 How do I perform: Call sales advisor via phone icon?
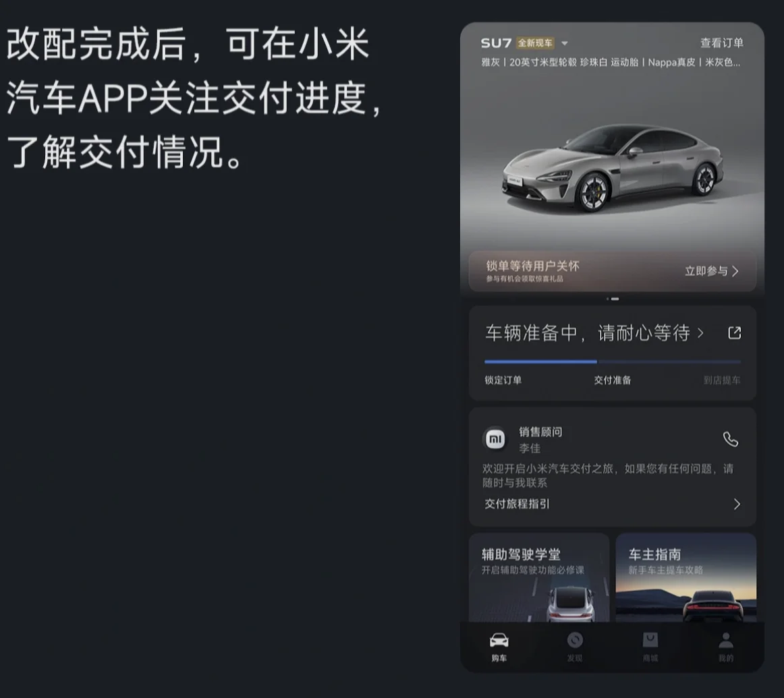(731, 439)
